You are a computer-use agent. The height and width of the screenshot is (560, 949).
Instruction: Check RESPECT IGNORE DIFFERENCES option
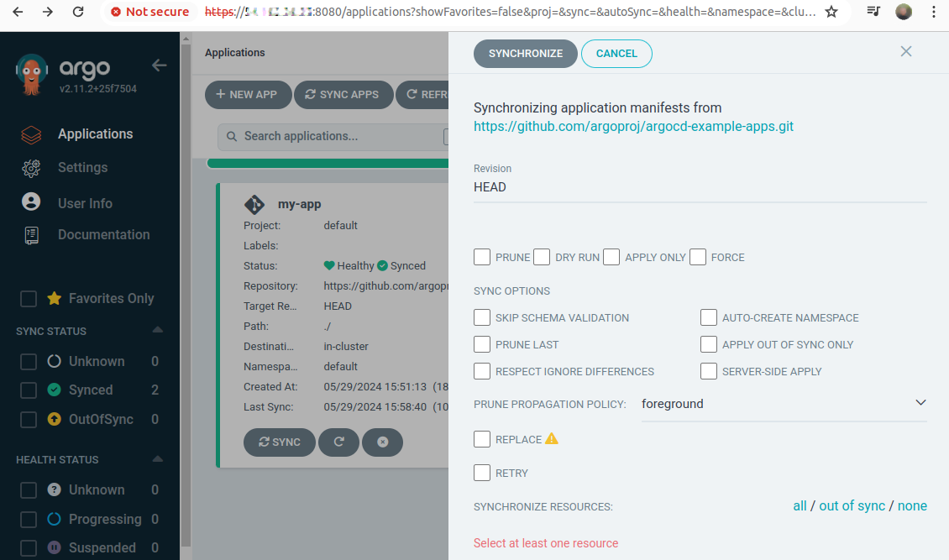coord(482,371)
